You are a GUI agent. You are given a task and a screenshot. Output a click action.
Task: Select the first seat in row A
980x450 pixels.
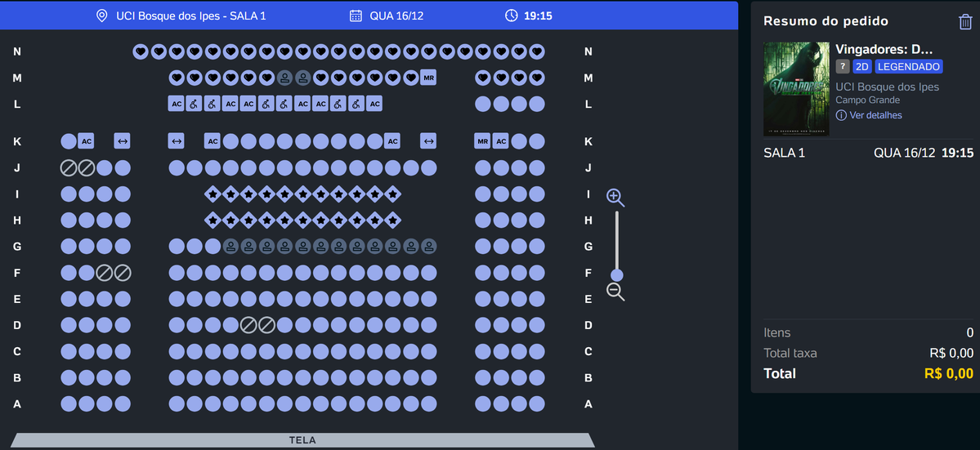coord(68,403)
